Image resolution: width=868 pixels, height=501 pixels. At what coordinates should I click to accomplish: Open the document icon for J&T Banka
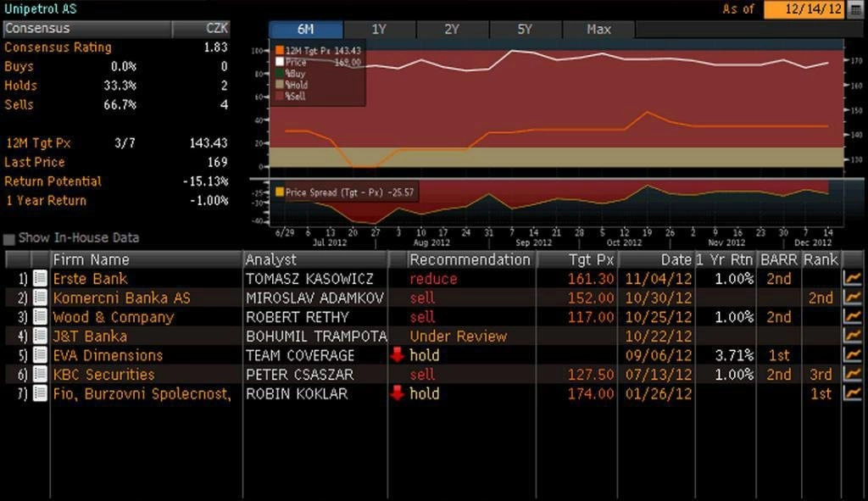[x=40, y=336]
